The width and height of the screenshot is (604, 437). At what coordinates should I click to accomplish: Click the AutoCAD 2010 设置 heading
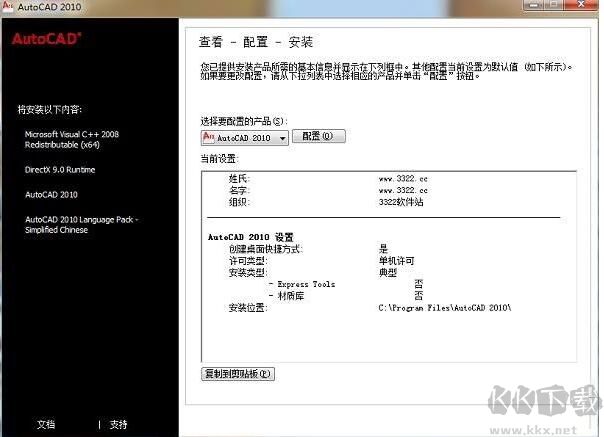click(250, 237)
